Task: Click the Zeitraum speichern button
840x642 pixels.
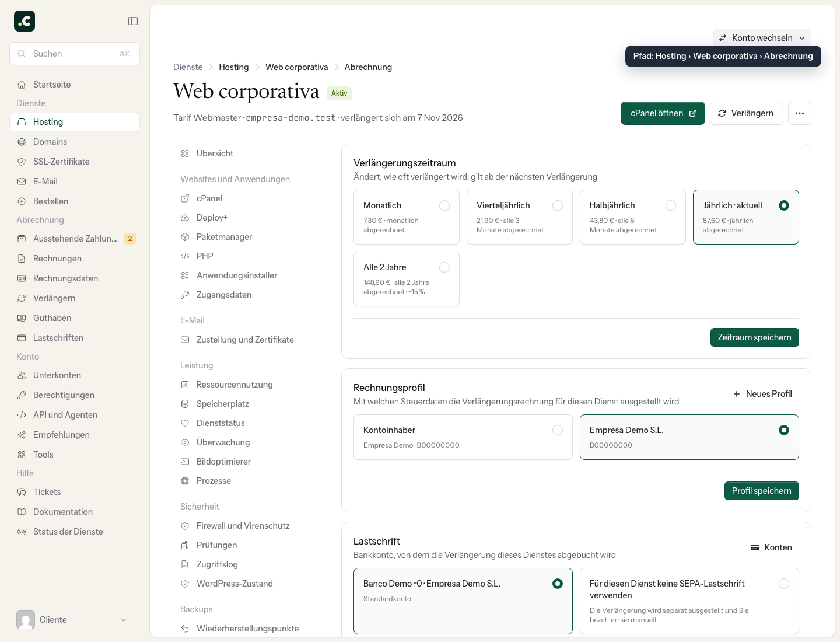Action: click(x=755, y=337)
